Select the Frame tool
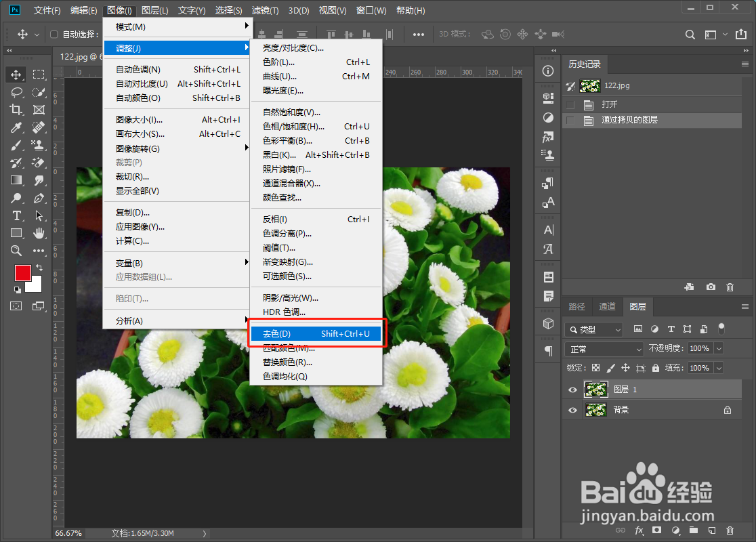The image size is (756, 542). coord(39,110)
